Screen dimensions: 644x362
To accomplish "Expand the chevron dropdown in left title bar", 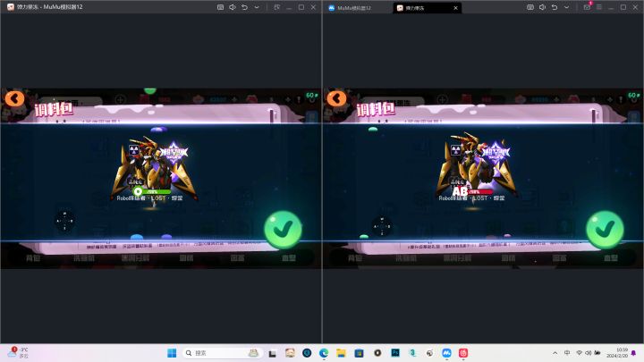I will 257,7.
